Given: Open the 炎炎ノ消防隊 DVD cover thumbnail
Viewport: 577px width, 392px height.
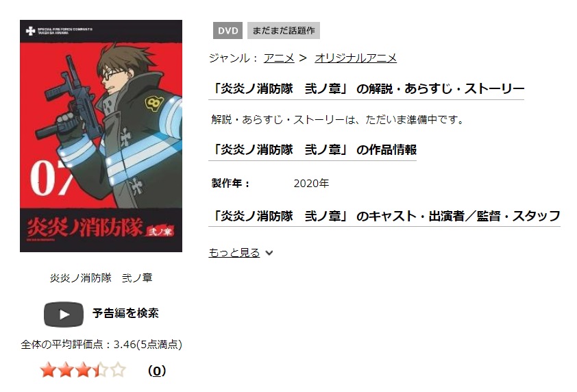Looking at the screenshot, I should coord(101,136).
